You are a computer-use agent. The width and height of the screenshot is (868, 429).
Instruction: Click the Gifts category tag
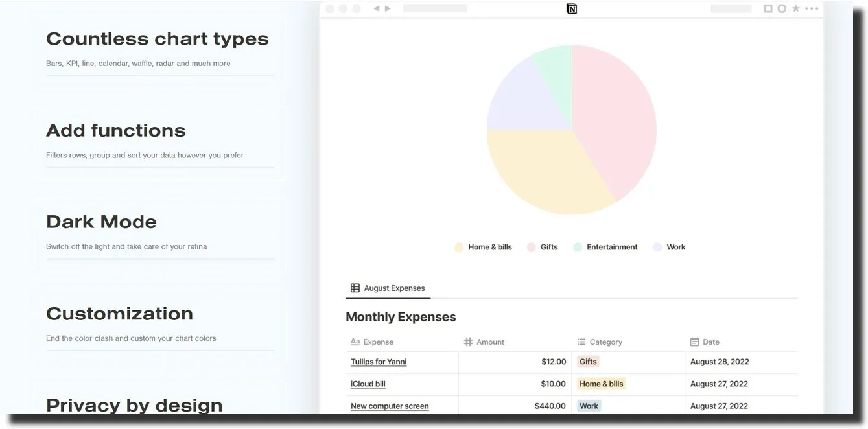pos(588,362)
